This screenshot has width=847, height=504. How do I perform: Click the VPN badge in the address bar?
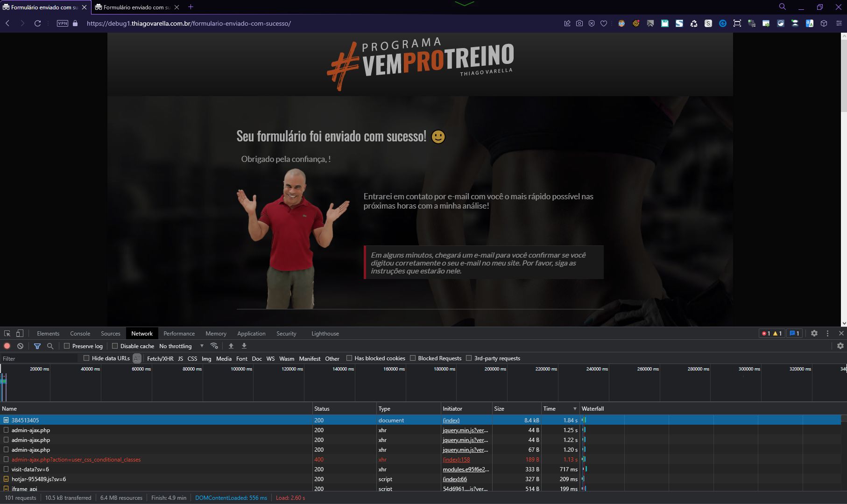(63, 23)
